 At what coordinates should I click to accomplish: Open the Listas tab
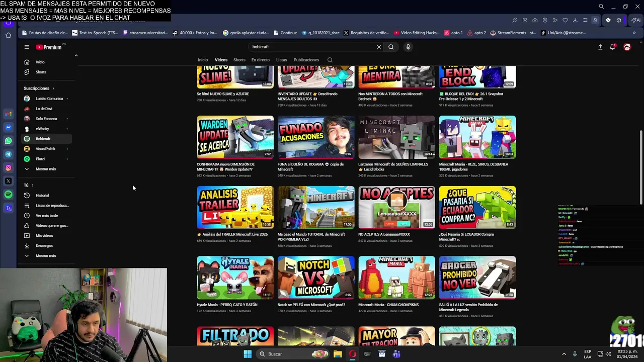tap(282, 60)
